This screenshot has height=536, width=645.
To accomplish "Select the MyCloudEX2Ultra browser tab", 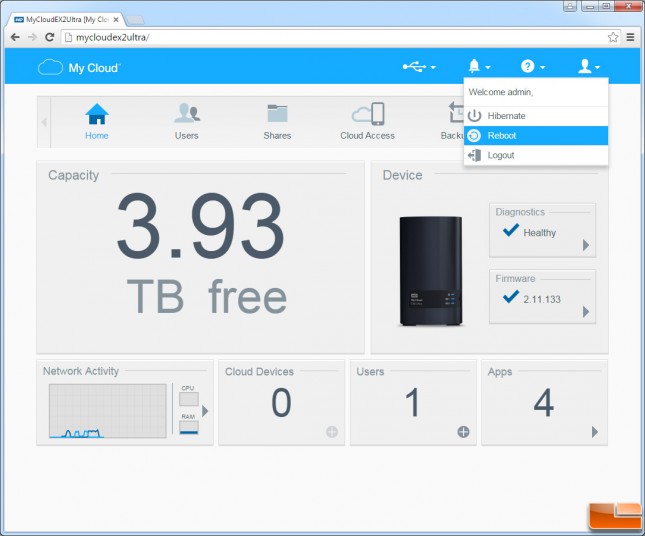I will click(66, 19).
